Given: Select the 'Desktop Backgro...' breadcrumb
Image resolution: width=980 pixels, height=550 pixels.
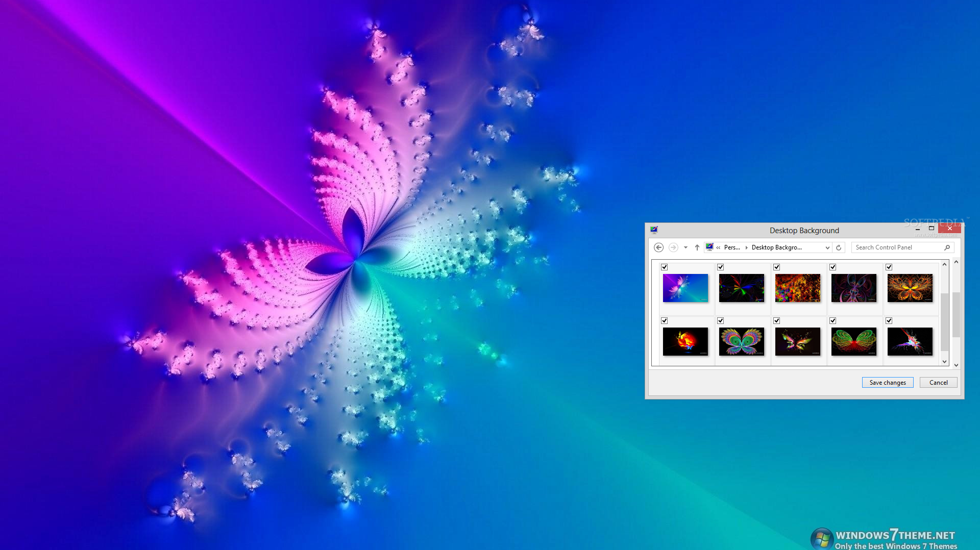Looking at the screenshot, I should click(777, 247).
